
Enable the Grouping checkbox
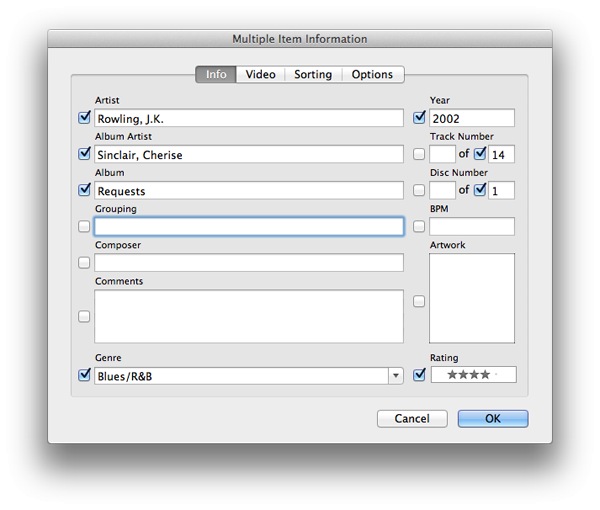[x=84, y=226]
